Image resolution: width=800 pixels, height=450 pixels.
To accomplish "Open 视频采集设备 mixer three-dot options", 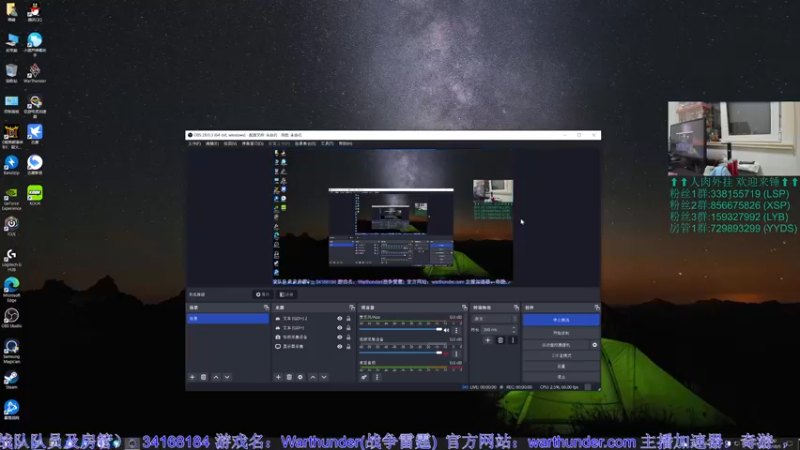I will [457, 353].
